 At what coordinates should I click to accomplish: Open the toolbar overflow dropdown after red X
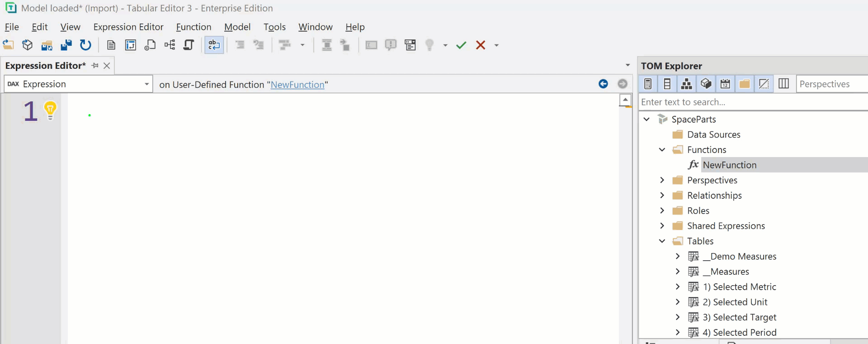(x=496, y=45)
